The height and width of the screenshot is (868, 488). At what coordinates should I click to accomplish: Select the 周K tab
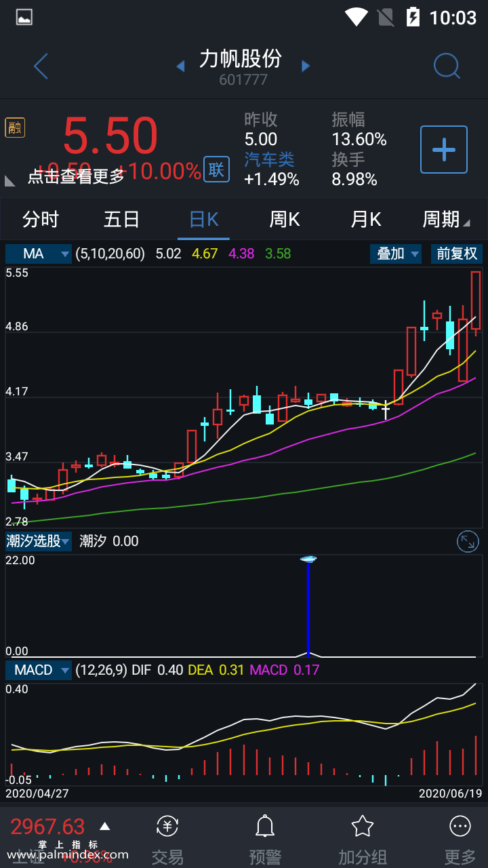coord(285,219)
